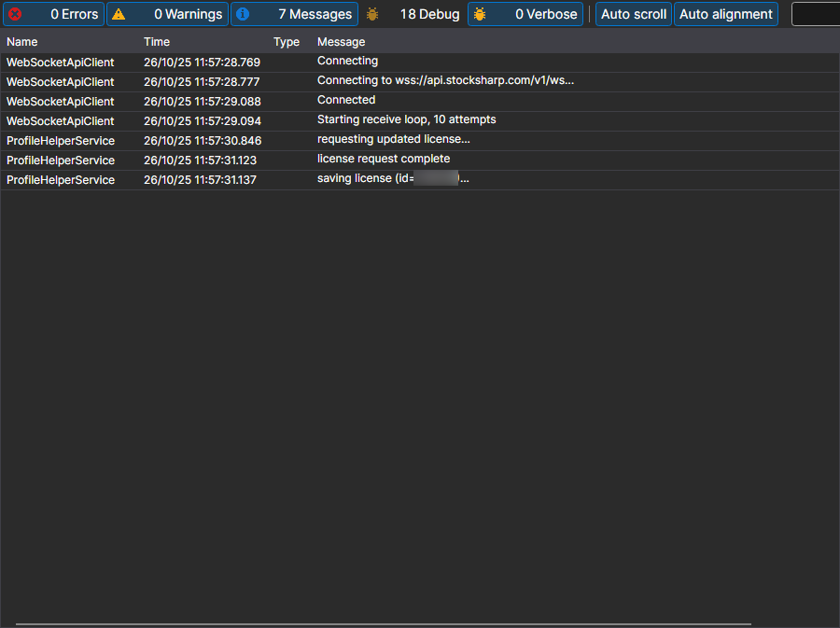840x628 pixels.
Task: Toggle the Verbose bug icon
Action: (480, 14)
